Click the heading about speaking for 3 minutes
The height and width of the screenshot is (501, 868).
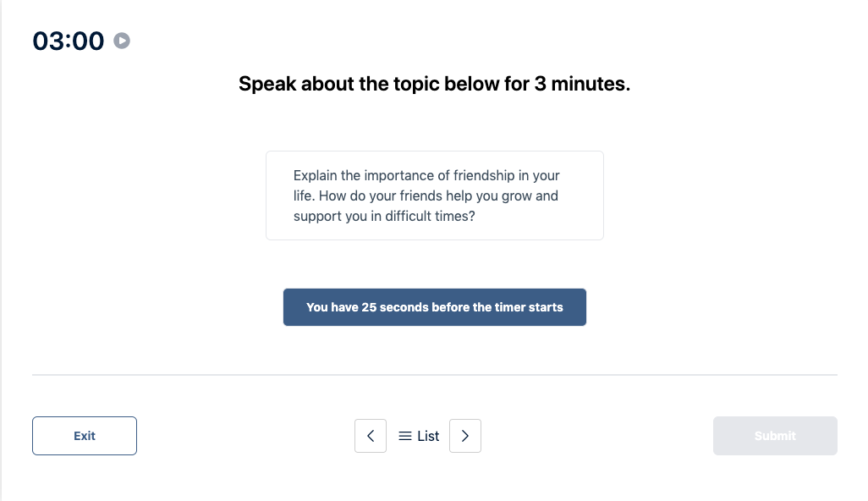[434, 84]
